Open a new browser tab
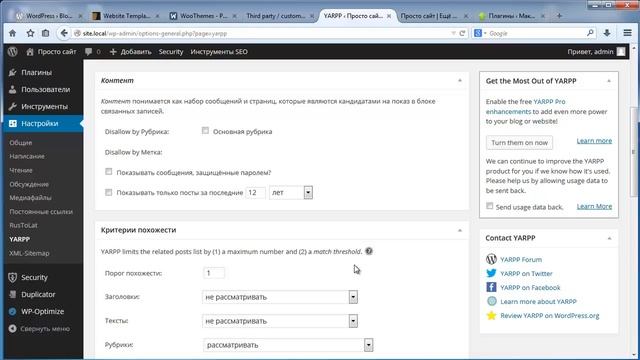This screenshot has height=360, width=640. point(559,16)
